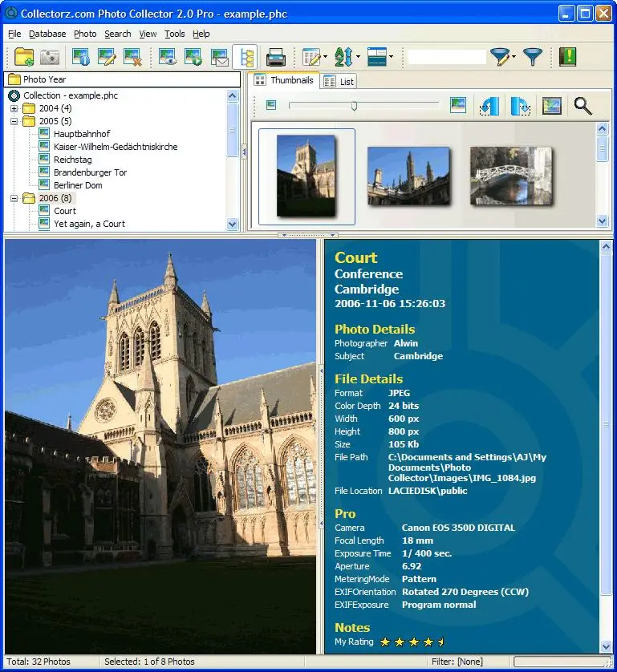Open the Tools menu
617x672 pixels.
[174, 34]
